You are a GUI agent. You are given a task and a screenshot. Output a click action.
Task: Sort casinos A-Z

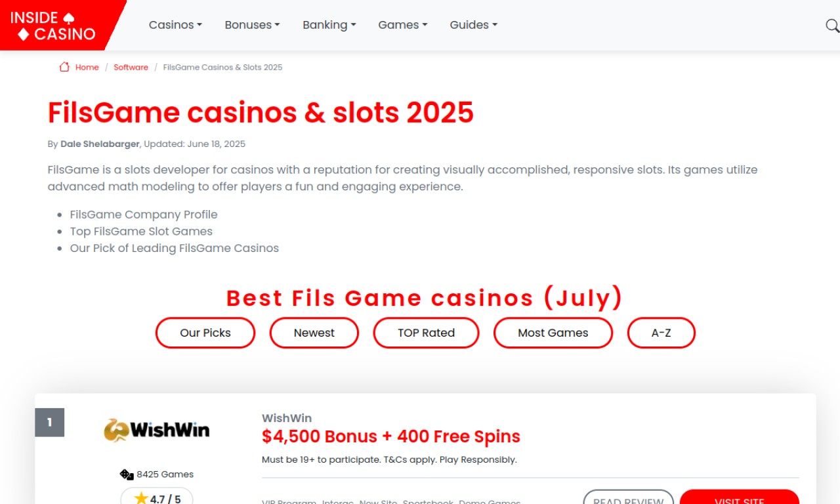[661, 333]
